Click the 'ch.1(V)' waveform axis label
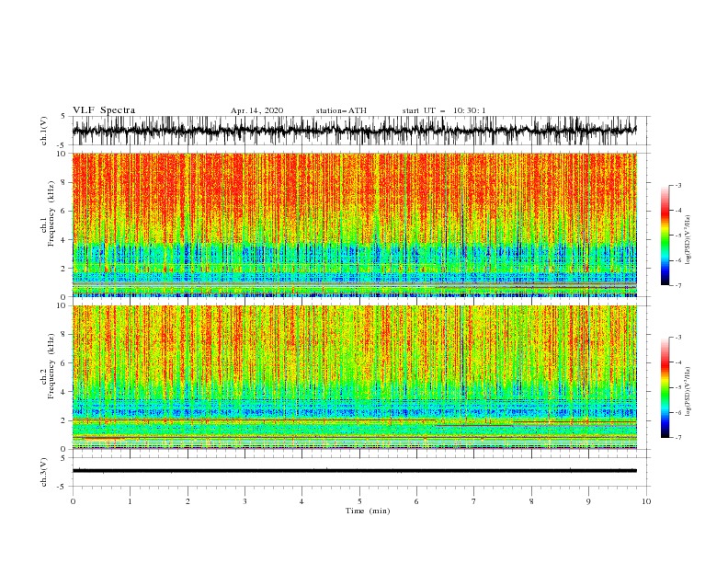Screen dimensions: 728x563 pos(44,131)
